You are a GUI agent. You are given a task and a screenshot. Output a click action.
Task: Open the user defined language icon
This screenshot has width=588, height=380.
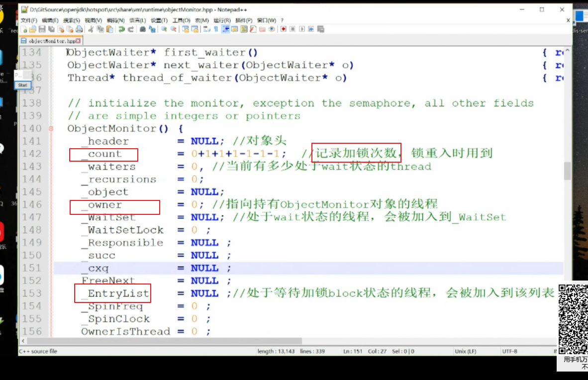(235, 29)
